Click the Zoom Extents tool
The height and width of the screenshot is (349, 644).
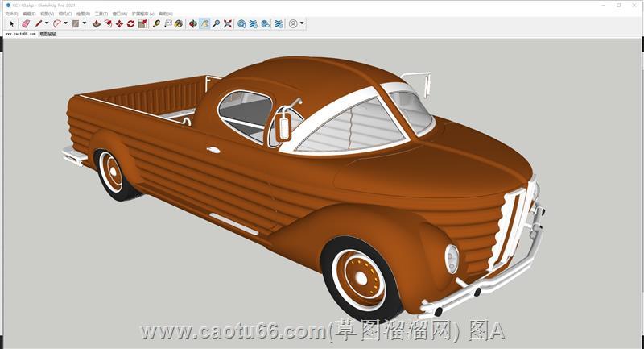228,24
